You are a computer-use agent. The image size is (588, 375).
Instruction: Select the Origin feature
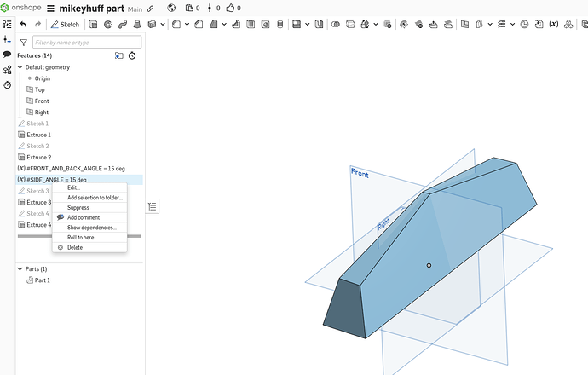click(x=43, y=78)
